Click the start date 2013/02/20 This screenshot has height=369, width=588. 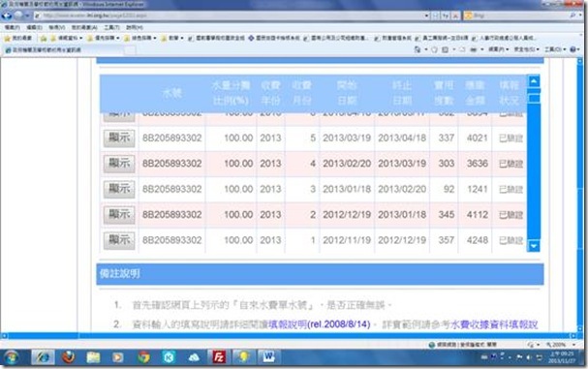coord(347,164)
